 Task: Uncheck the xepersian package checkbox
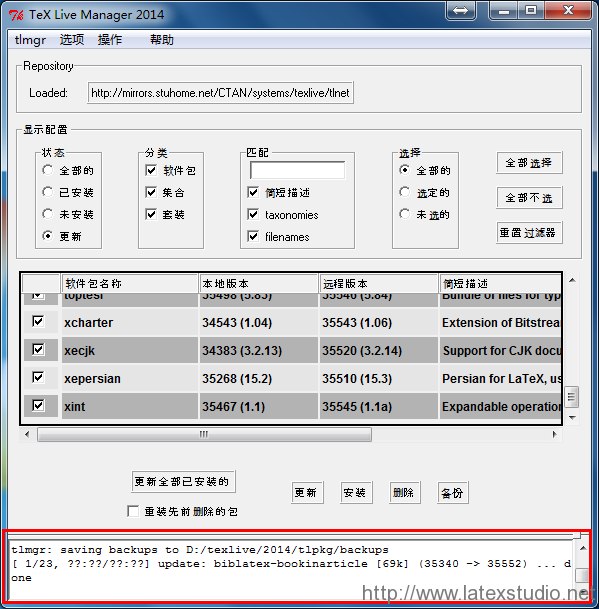click(38, 378)
